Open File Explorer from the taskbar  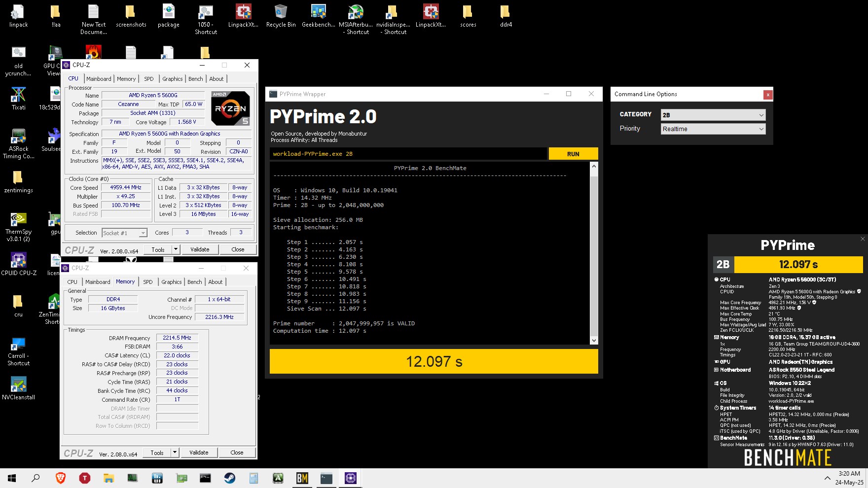pyautogui.click(x=108, y=478)
